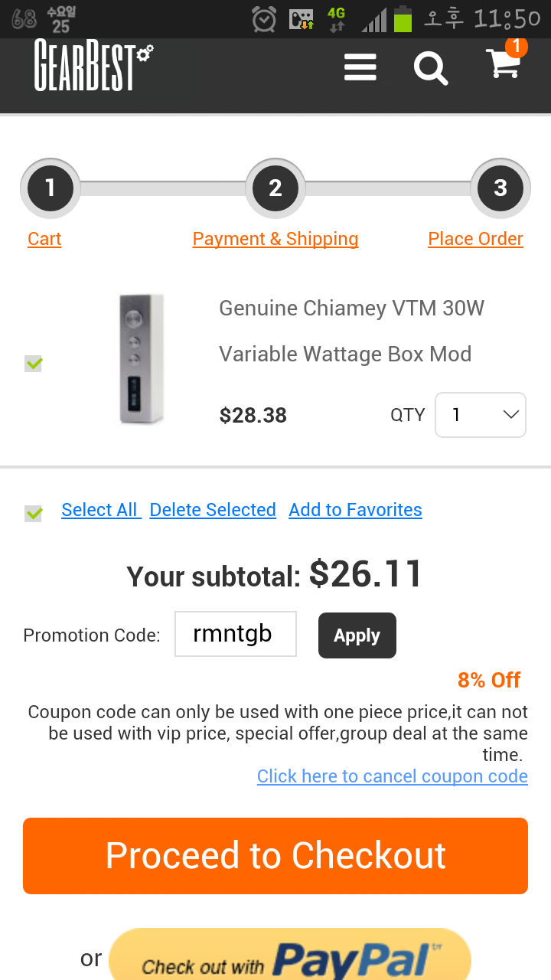
Task: Click step 1 circle in progress bar
Action: pyautogui.click(x=51, y=188)
